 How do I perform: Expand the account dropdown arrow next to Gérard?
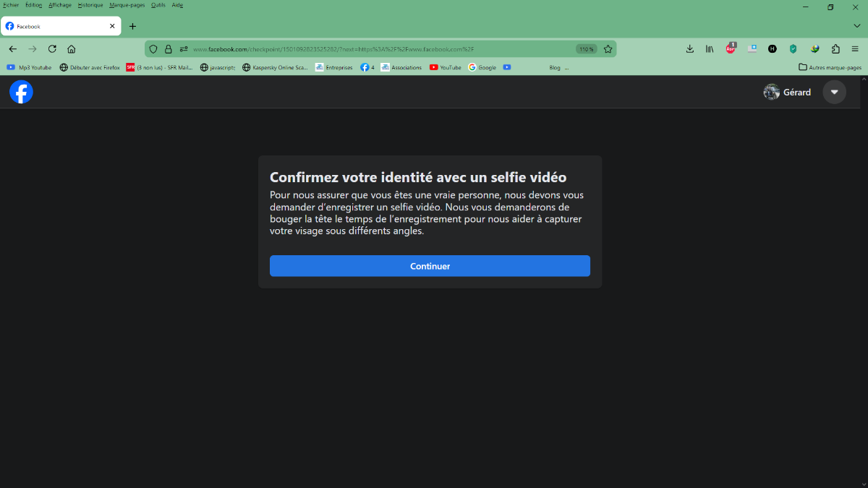click(835, 92)
